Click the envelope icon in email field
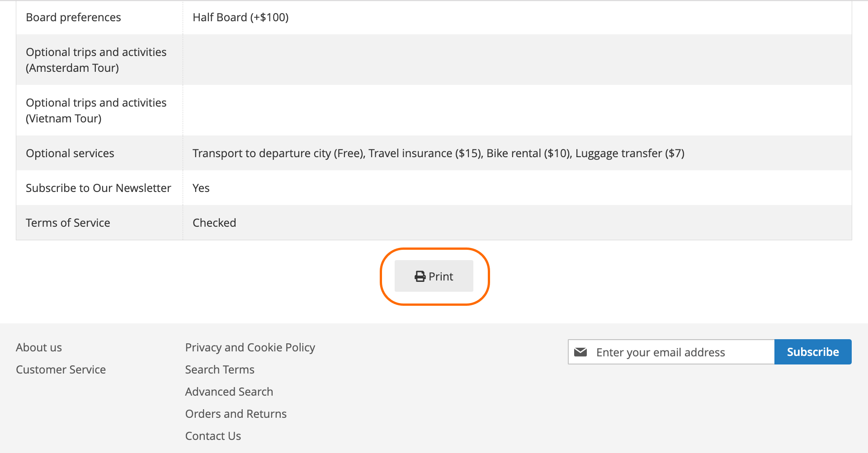868x453 pixels. [x=580, y=352]
